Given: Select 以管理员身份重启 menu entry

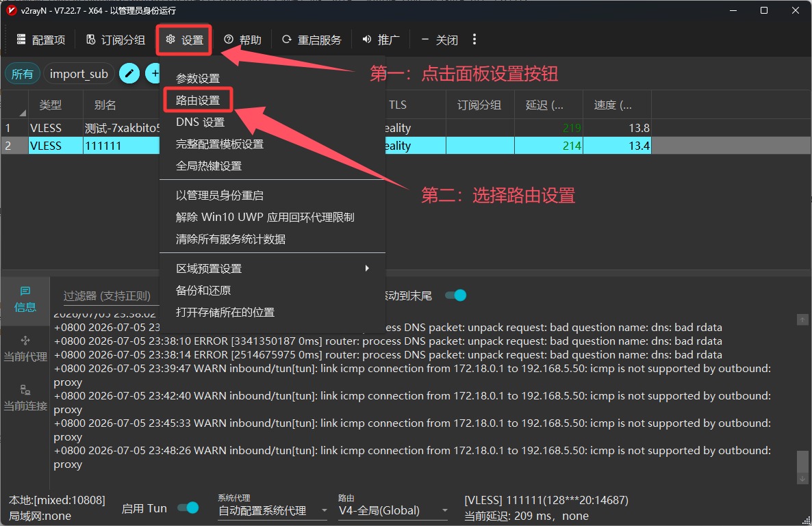Looking at the screenshot, I should tap(219, 196).
